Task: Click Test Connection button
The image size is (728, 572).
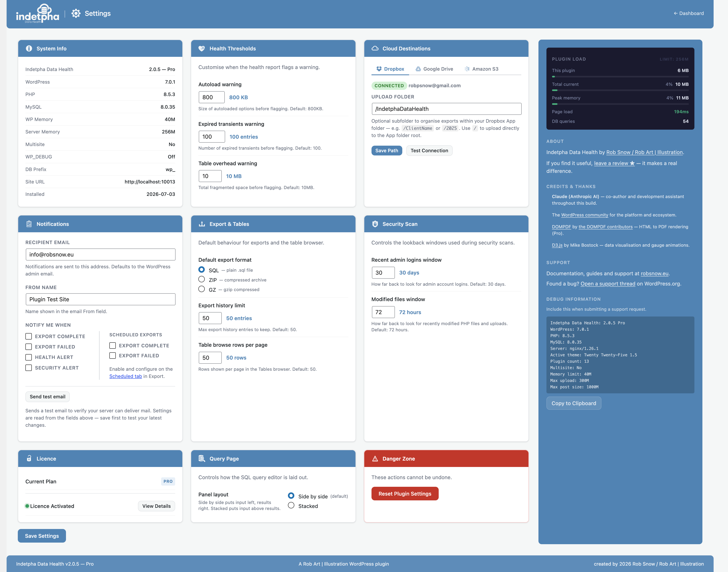Action: coord(429,151)
